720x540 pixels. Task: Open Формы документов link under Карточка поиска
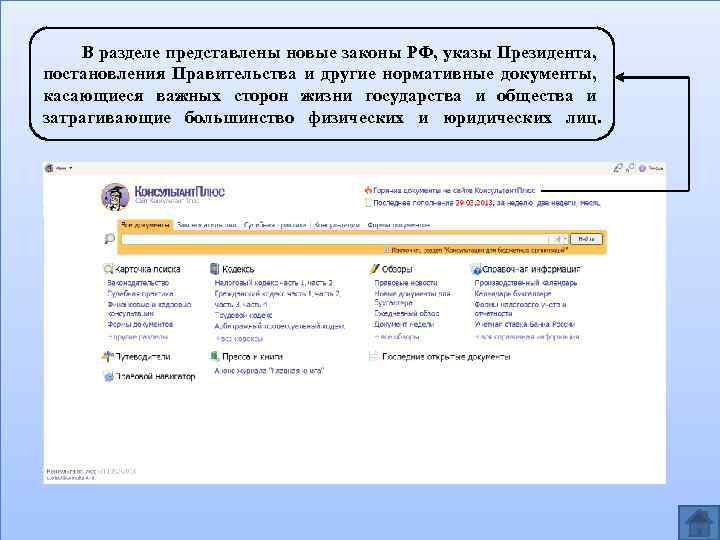coord(140,324)
